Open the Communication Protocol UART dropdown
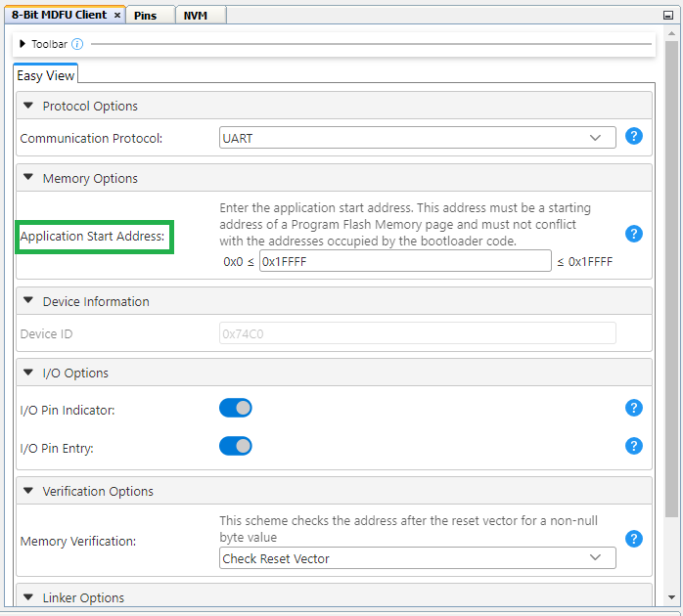Image resolution: width=683 pixels, height=616 pixels. point(418,138)
